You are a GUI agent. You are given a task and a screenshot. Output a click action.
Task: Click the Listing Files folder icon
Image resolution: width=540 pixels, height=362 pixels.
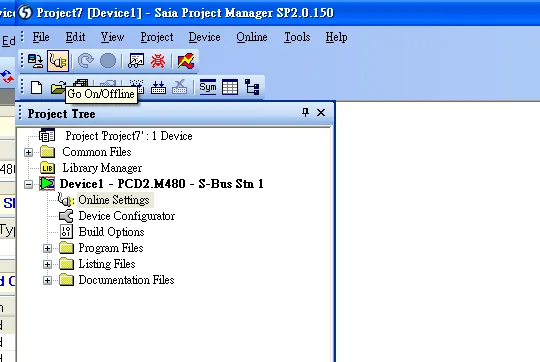[x=66, y=263]
